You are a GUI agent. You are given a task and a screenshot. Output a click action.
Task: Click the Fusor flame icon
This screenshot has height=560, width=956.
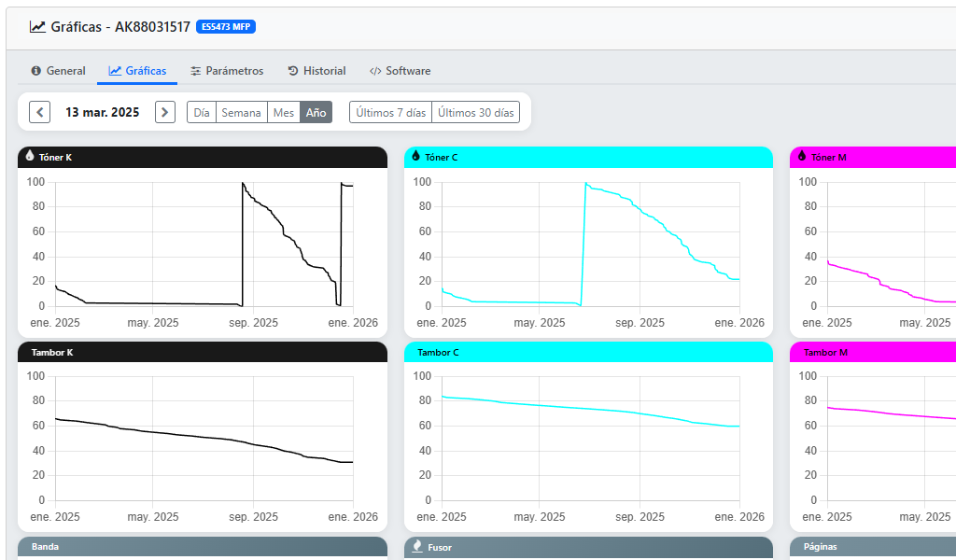point(417,546)
